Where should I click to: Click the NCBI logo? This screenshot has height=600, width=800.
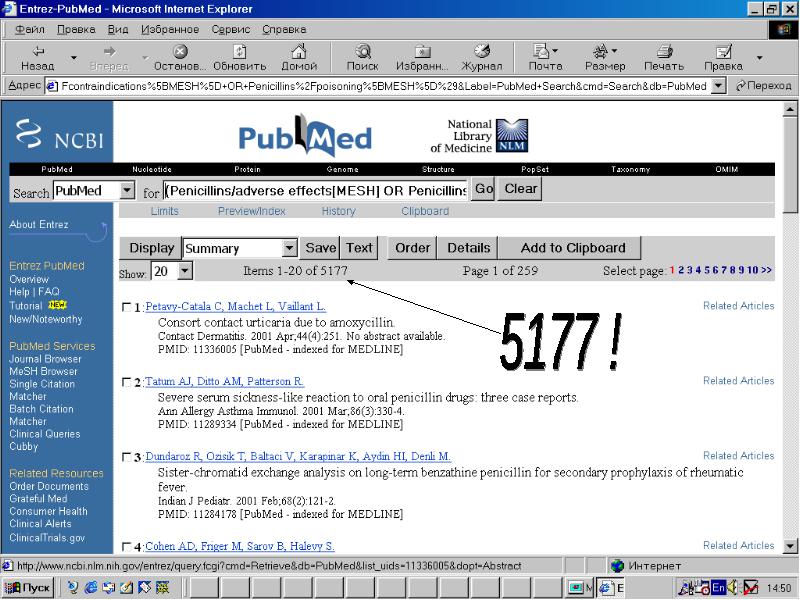60,134
